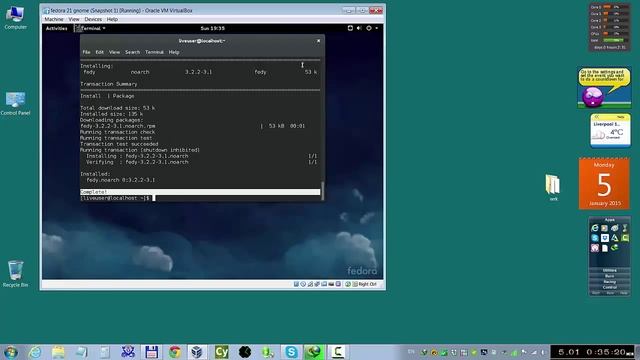
Task: Select the zipped folder icon on desktop
Action: coord(553,187)
